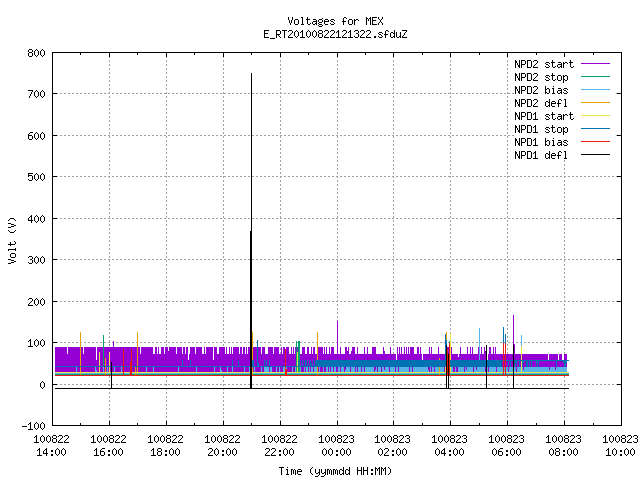Click the orange NPD2 defl legend line
The image size is (640, 480).
click(595, 103)
